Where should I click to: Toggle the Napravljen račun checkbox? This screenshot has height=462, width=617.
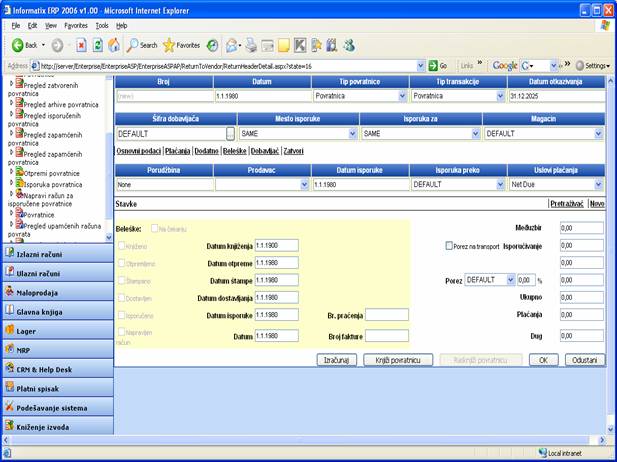pyautogui.click(x=122, y=332)
